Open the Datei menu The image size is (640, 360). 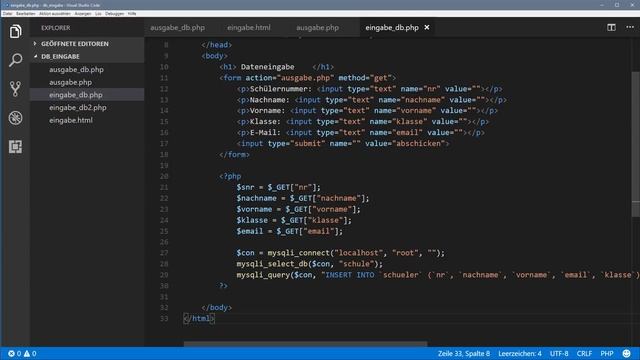pos(7,13)
